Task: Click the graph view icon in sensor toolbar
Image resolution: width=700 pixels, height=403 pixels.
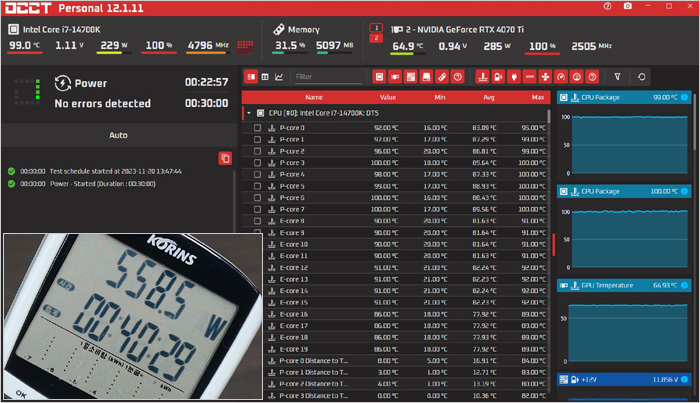Action: tap(279, 76)
